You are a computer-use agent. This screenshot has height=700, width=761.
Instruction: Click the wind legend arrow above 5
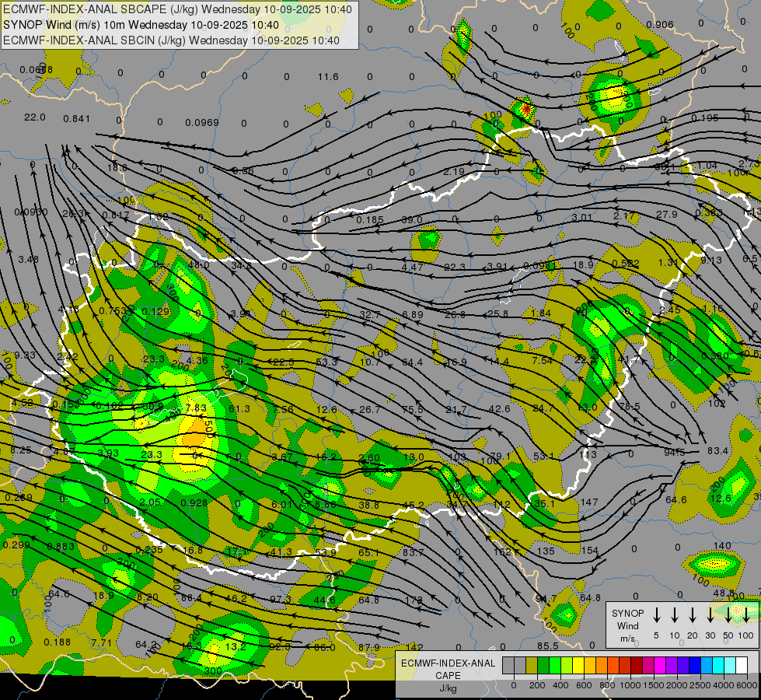click(x=657, y=614)
